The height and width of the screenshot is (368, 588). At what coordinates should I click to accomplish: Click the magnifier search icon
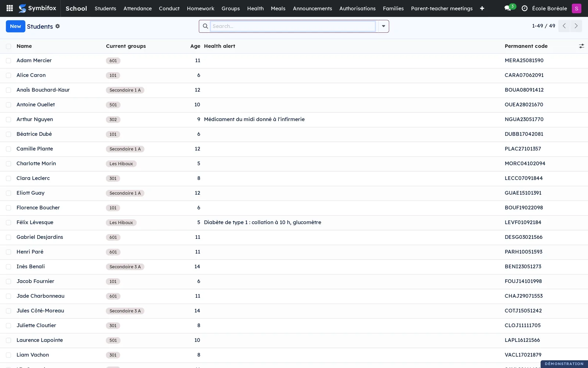coord(205,26)
